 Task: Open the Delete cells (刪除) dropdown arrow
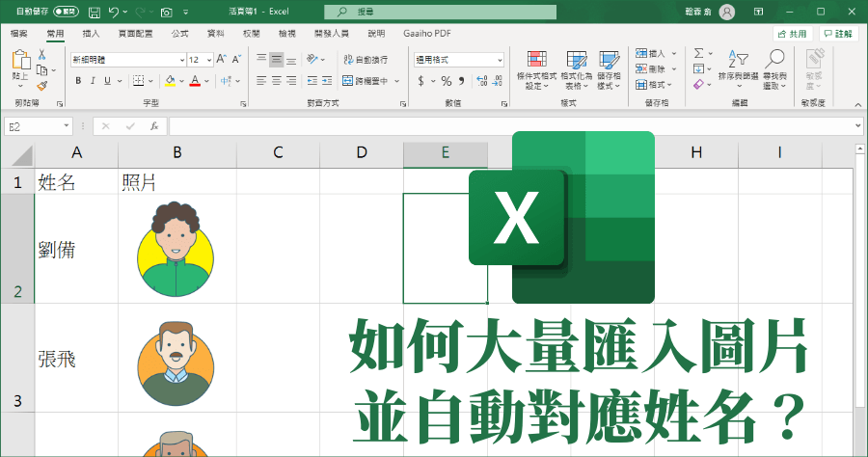[674, 69]
